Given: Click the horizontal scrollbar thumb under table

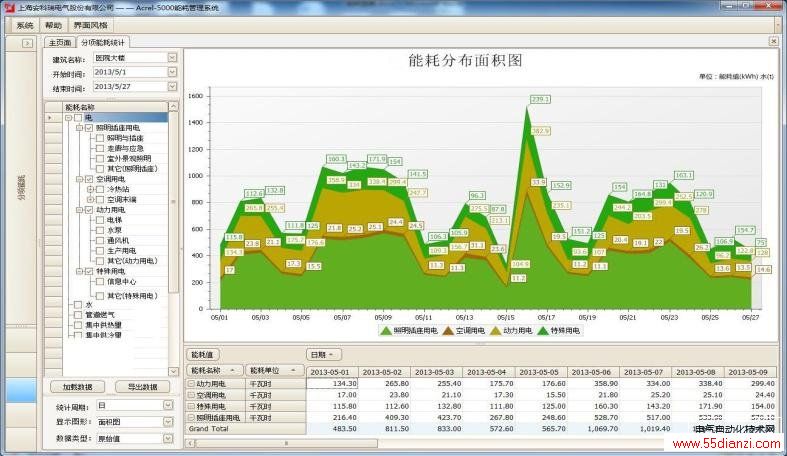Looking at the screenshot, I should [x=286, y=443].
